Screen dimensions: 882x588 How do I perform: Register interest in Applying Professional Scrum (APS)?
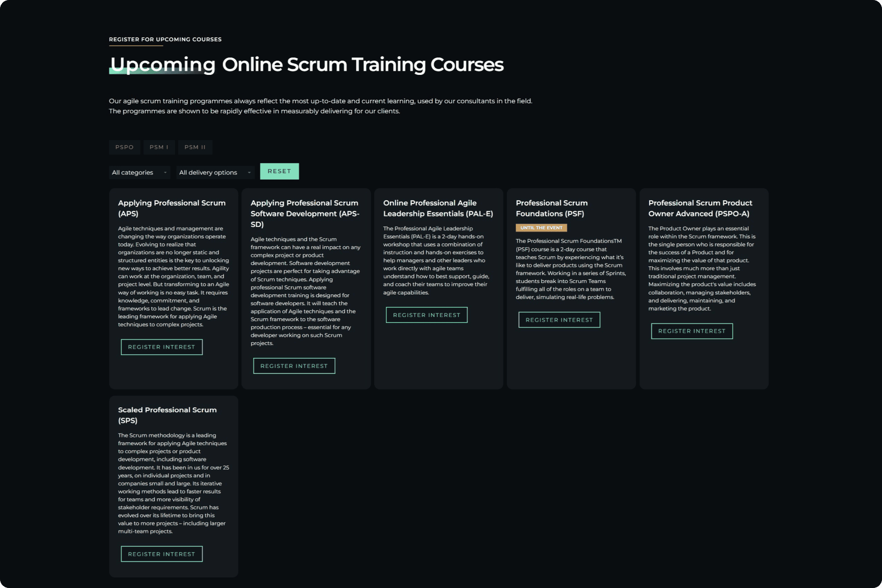click(x=161, y=347)
